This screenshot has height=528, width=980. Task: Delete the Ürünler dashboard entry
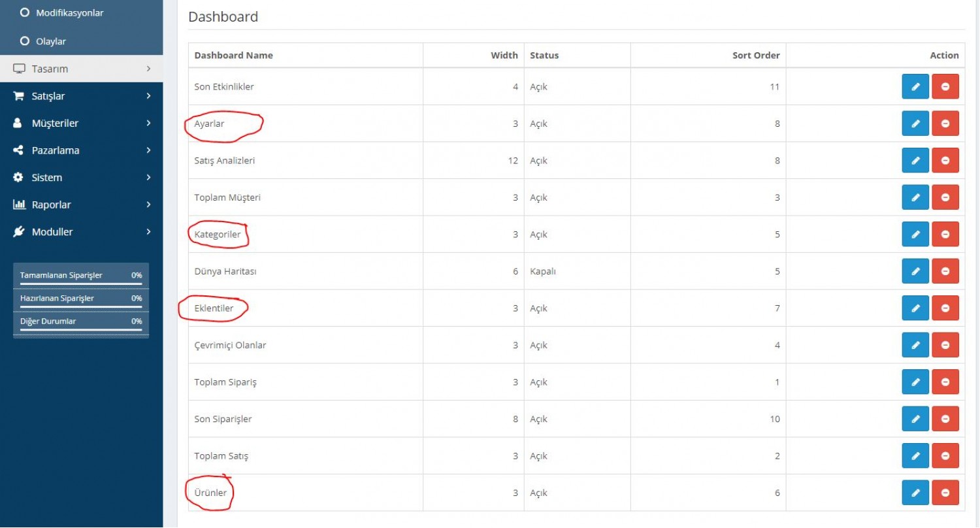945,493
